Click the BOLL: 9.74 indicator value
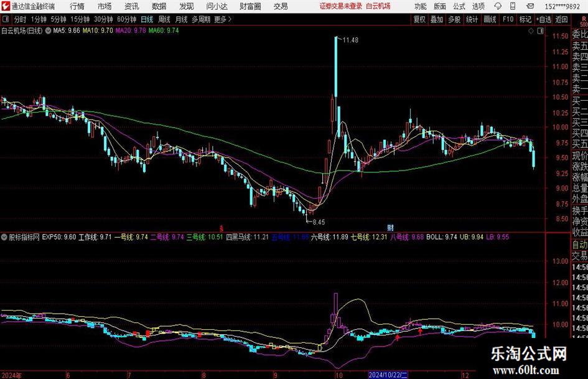Viewport: 588px width, 379px height. [x=442, y=237]
